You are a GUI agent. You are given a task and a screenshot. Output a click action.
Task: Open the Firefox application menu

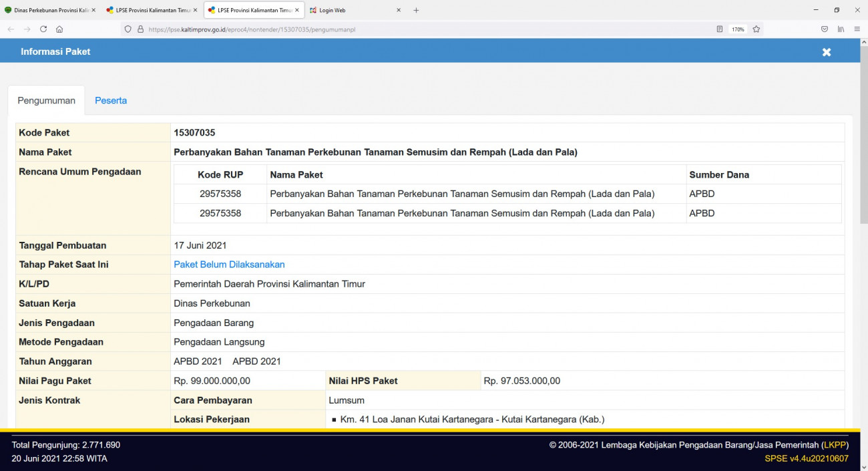pos(857,29)
